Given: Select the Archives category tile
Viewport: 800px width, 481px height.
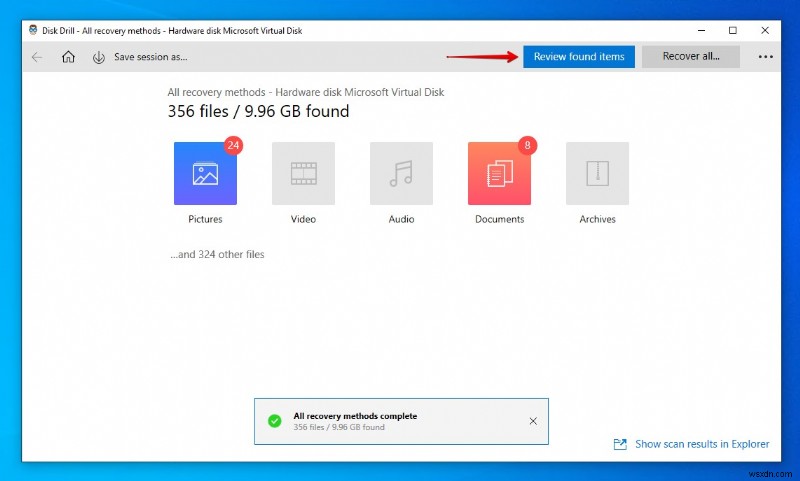Looking at the screenshot, I should pyautogui.click(x=597, y=173).
